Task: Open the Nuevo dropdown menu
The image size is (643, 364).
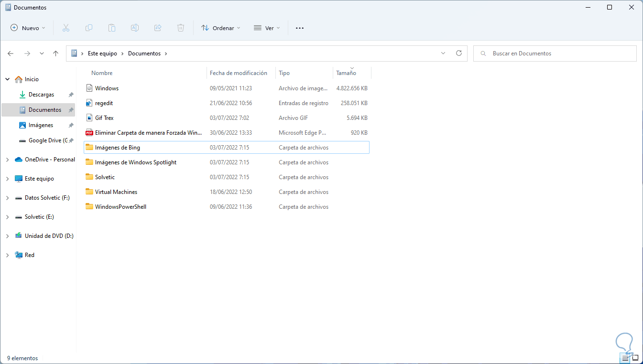Action: pos(28,28)
